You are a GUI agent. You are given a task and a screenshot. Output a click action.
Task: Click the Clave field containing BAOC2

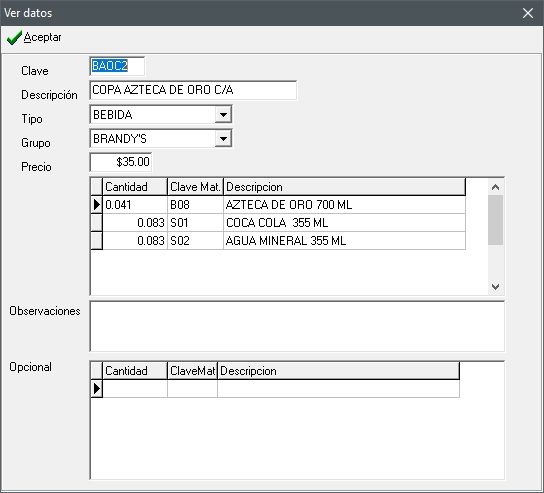point(117,66)
